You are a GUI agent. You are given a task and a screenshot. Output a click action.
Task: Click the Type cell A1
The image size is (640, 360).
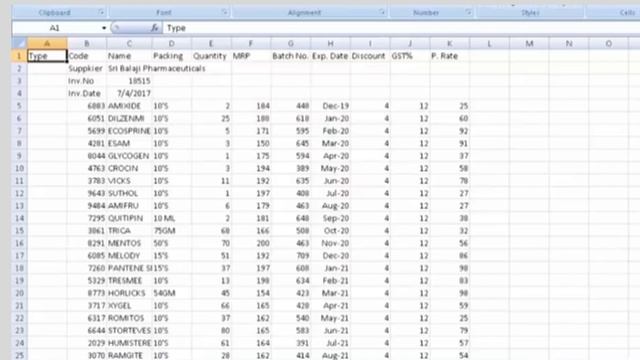click(x=47, y=56)
